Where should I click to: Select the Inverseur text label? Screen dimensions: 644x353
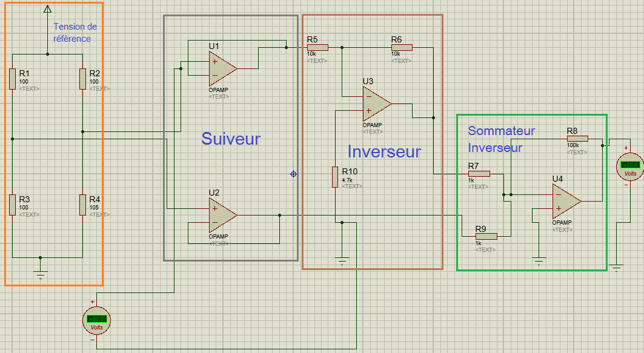click(385, 151)
